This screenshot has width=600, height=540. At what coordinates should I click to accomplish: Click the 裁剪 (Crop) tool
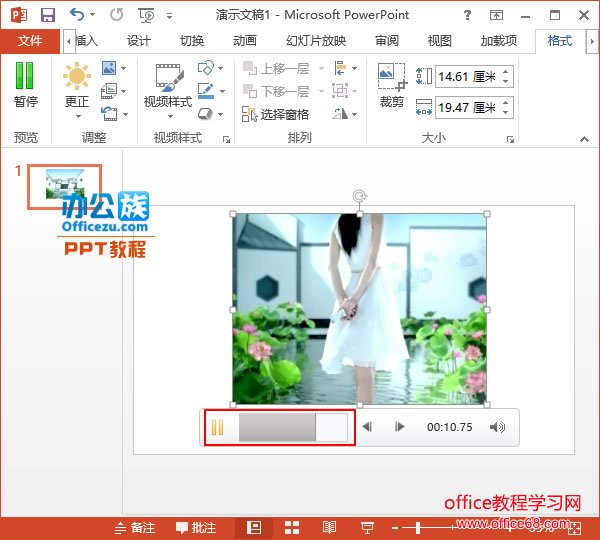(x=391, y=85)
